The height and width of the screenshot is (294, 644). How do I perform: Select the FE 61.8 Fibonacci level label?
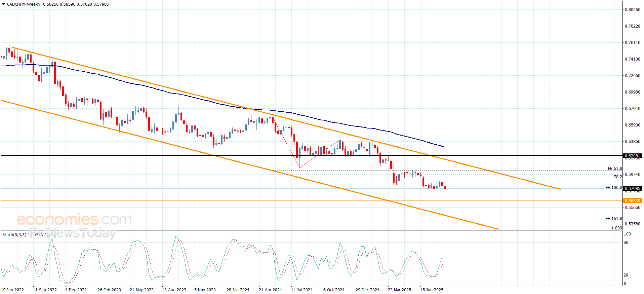(615, 169)
